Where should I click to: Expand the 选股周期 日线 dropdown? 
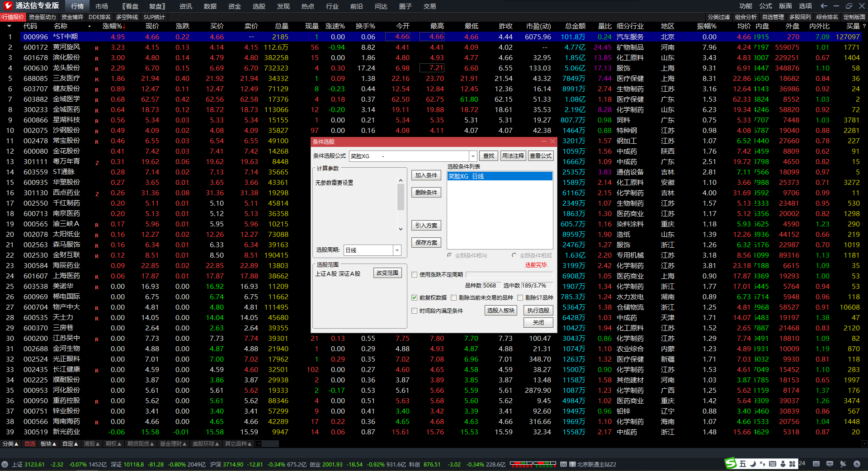[x=397, y=250]
